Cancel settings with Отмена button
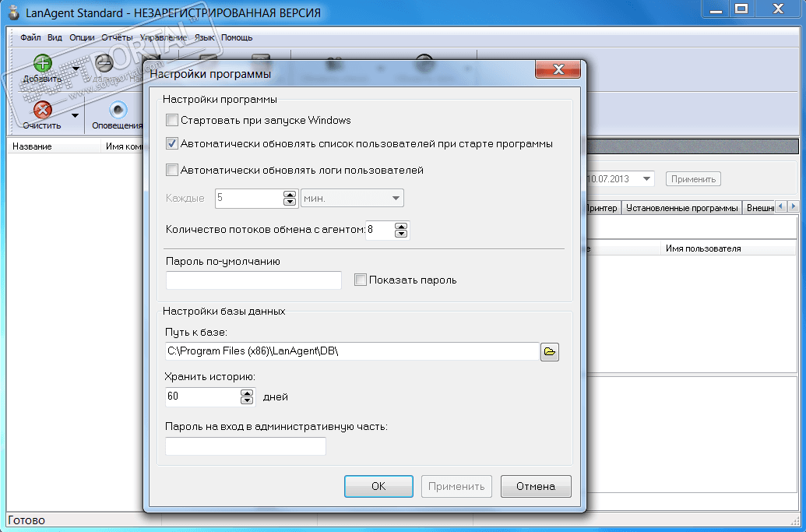Viewport: 806px width, 532px height. coord(536,486)
